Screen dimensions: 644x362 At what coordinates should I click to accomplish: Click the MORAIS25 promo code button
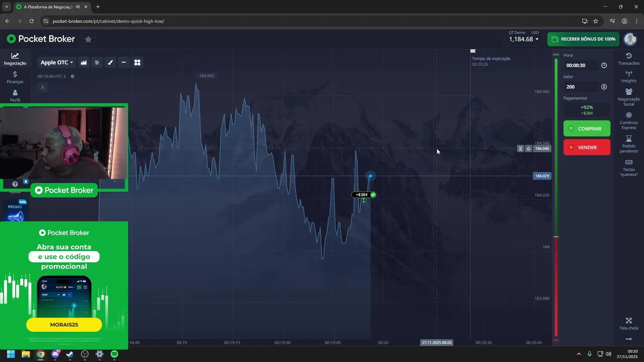point(64,325)
